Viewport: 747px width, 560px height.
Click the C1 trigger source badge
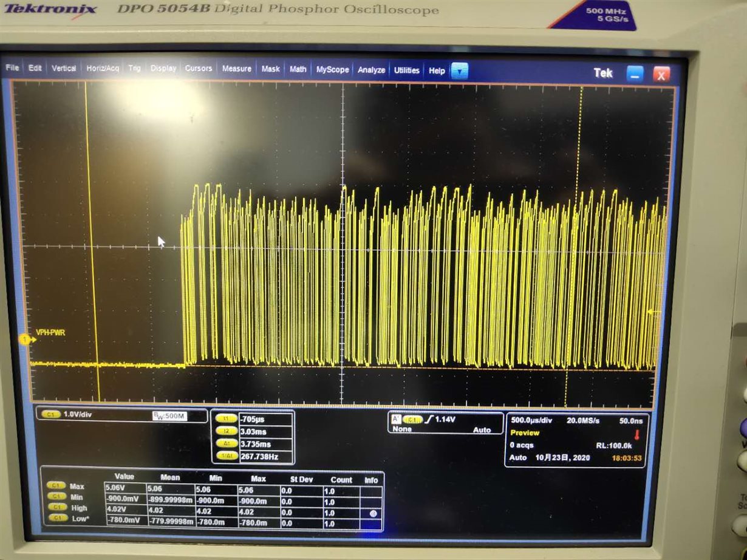click(x=413, y=420)
